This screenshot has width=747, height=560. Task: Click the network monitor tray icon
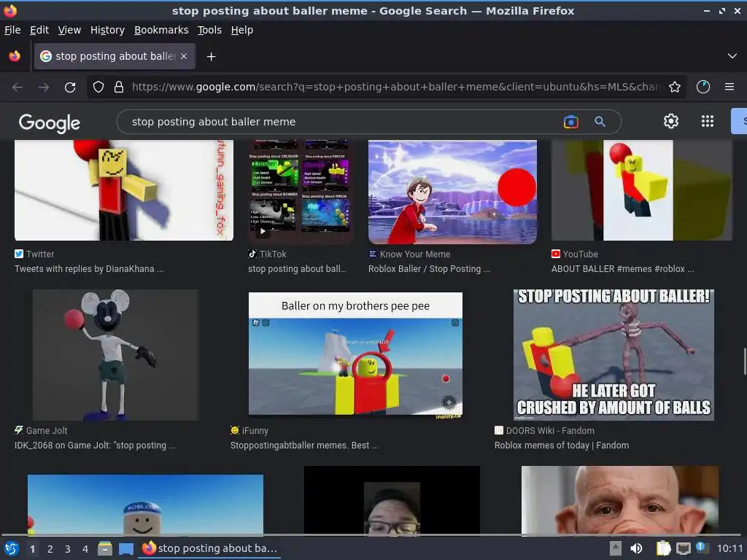click(x=683, y=548)
